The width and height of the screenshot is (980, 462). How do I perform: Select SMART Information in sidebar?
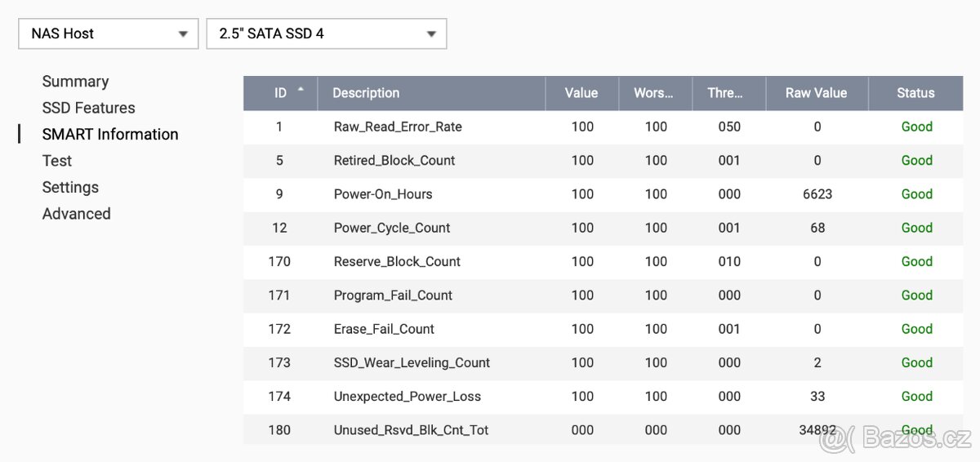point(110,135)
